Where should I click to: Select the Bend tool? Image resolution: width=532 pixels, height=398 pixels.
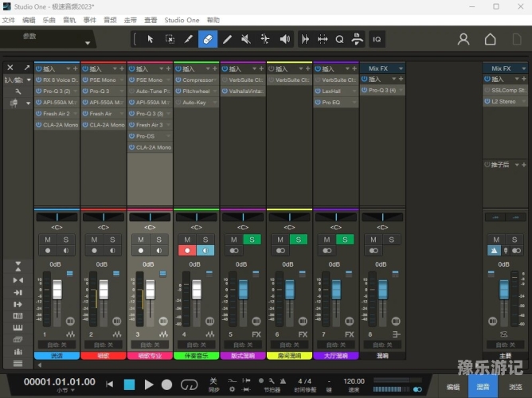coord(265,39)
